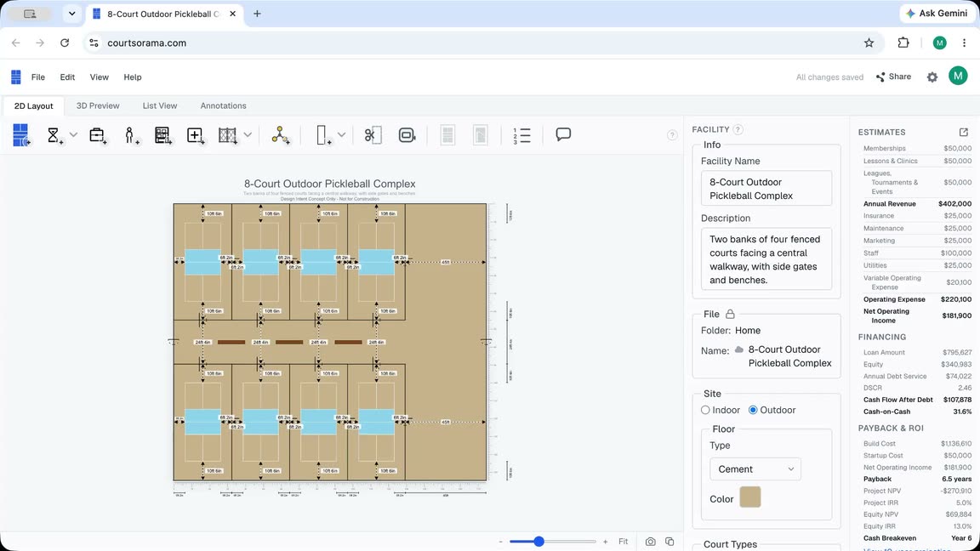Click the toolbar help question mark
The image size is (980, 551).
[x=672, y=135]
